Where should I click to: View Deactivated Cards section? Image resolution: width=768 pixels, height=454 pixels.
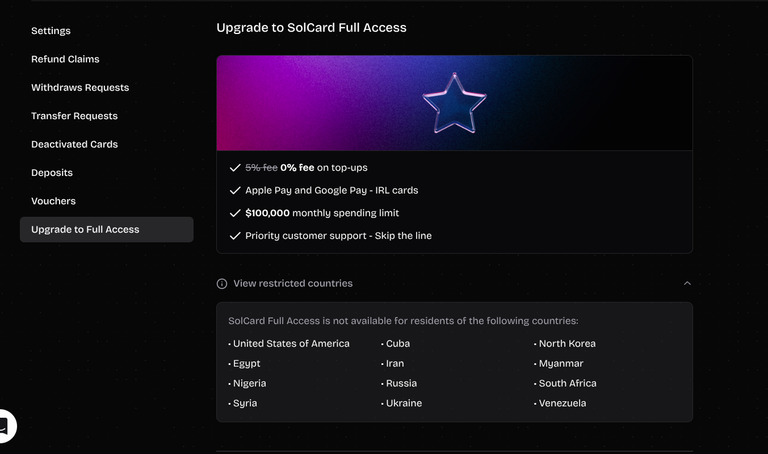(x=74, y=144)
